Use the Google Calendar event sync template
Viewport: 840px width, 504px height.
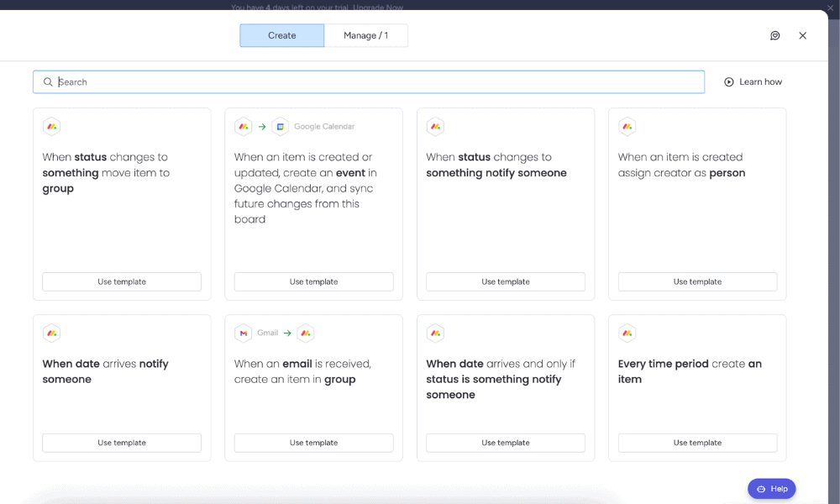click(x=313, y=282)
